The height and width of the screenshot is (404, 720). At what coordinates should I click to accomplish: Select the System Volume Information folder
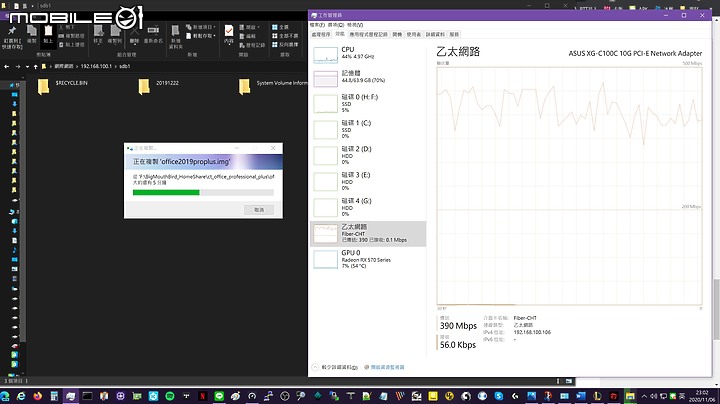273,85
